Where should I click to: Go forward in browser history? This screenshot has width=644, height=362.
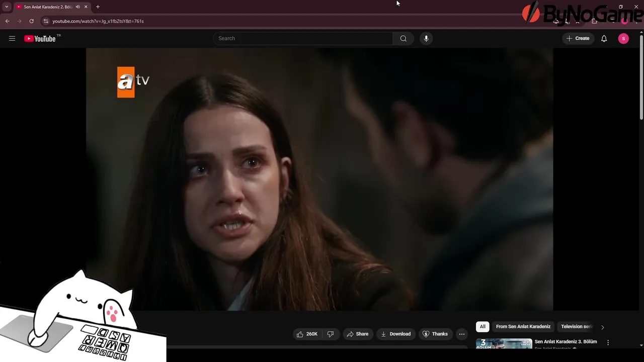pos(19,21)
